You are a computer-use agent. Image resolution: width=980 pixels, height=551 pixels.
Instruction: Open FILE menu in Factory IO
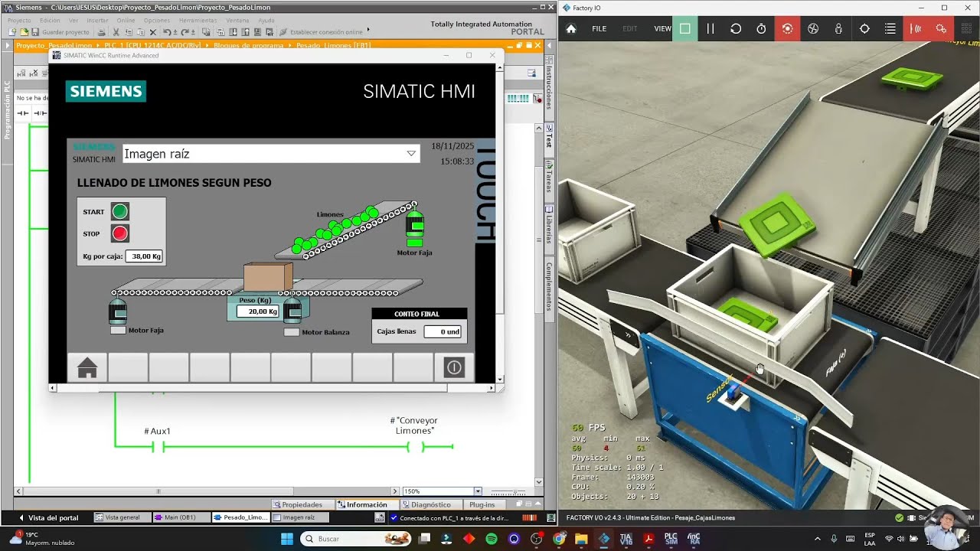599,28
